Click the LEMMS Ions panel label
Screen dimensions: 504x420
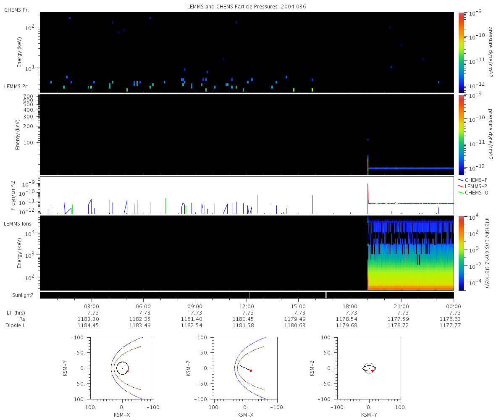(x=18, y=224)
